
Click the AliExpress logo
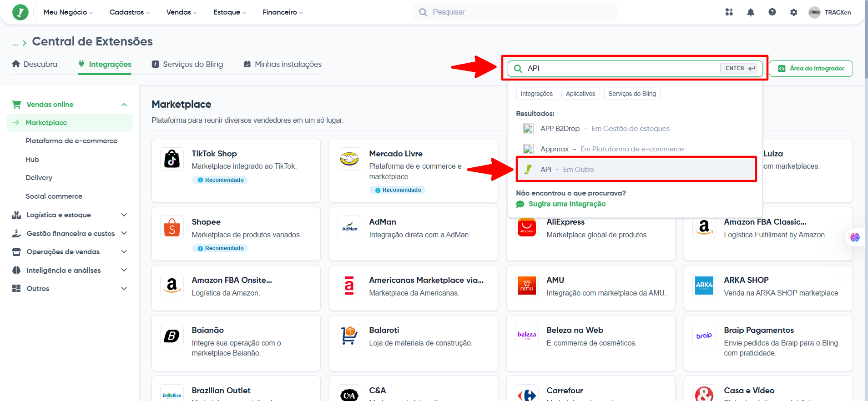527,227
